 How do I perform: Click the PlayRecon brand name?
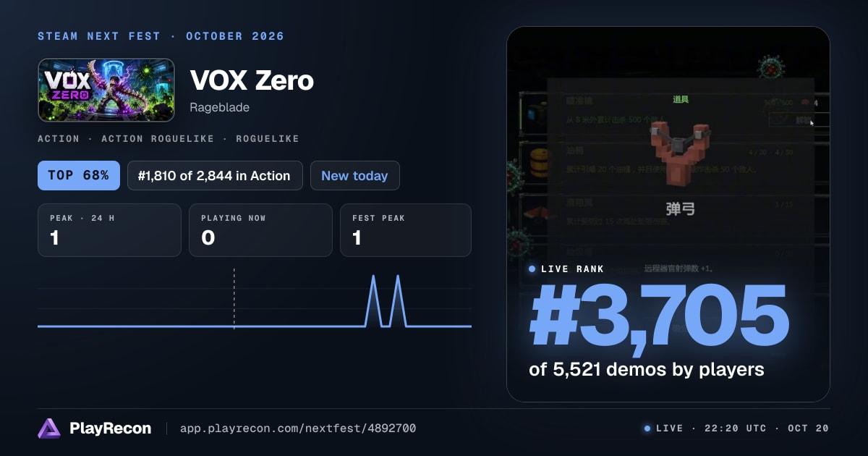click(110, 428)
